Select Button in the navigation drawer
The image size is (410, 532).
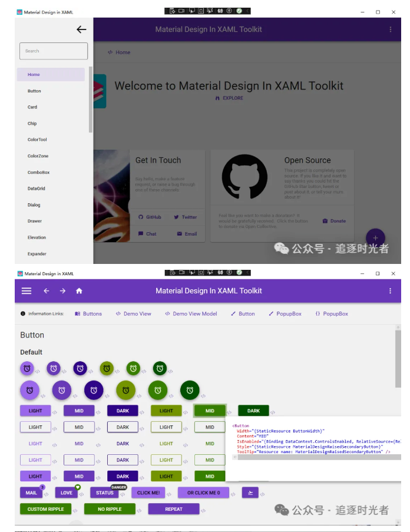(x=51, y=91)
